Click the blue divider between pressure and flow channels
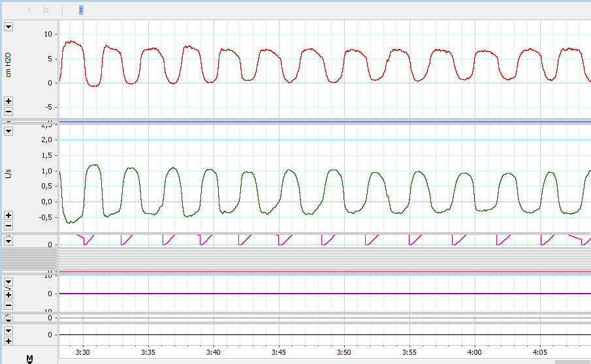Screen dimensions: 591x364 click(x=325, y=122)
